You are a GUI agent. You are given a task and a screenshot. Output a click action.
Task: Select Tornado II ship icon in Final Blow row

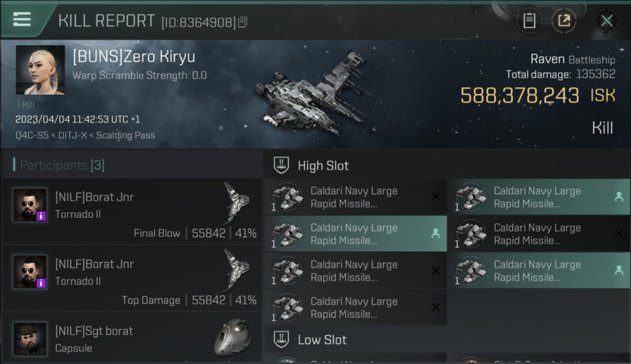(x=236, y=203)
